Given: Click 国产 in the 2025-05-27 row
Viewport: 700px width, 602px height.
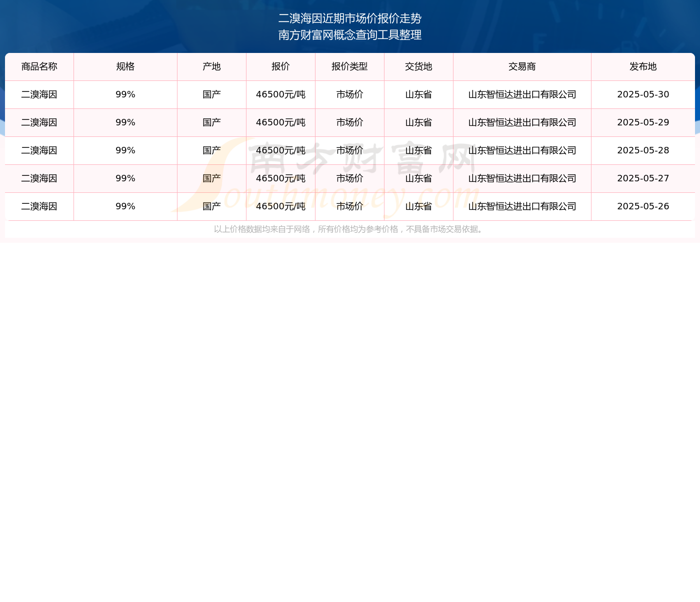Looking at the screenshot, I should click(211, 178).
